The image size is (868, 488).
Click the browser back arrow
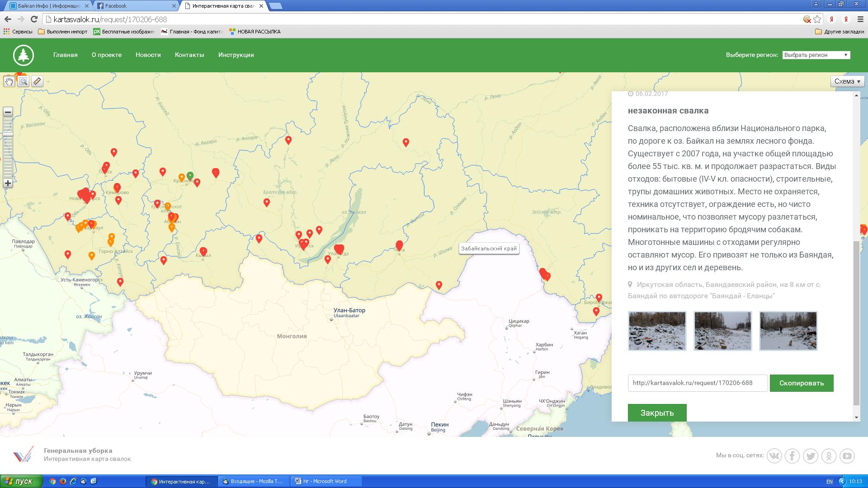pyautogui.click(x=8, y=19)
